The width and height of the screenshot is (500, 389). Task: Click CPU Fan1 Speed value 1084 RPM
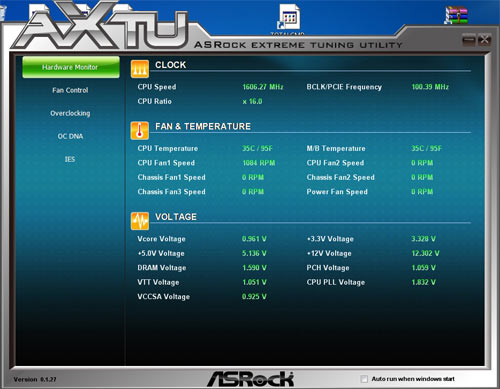[259, 163]
